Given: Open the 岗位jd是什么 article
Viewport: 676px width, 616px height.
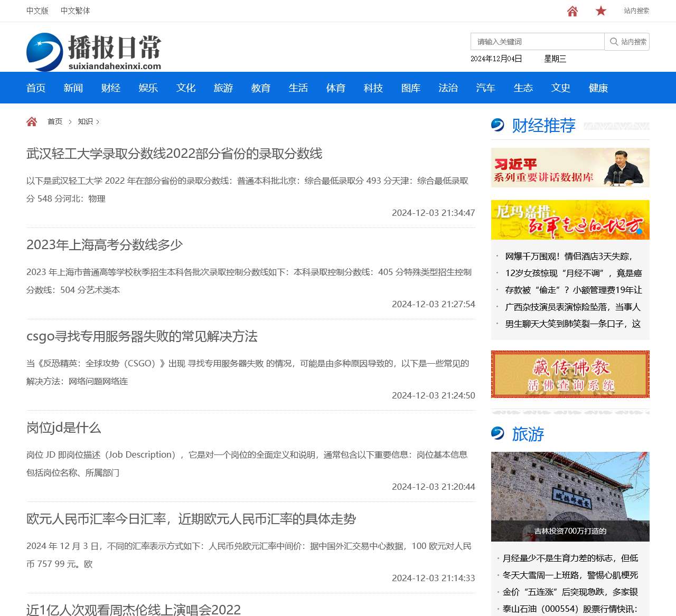Looking at the screenshot, I should (x=63, y=428).
